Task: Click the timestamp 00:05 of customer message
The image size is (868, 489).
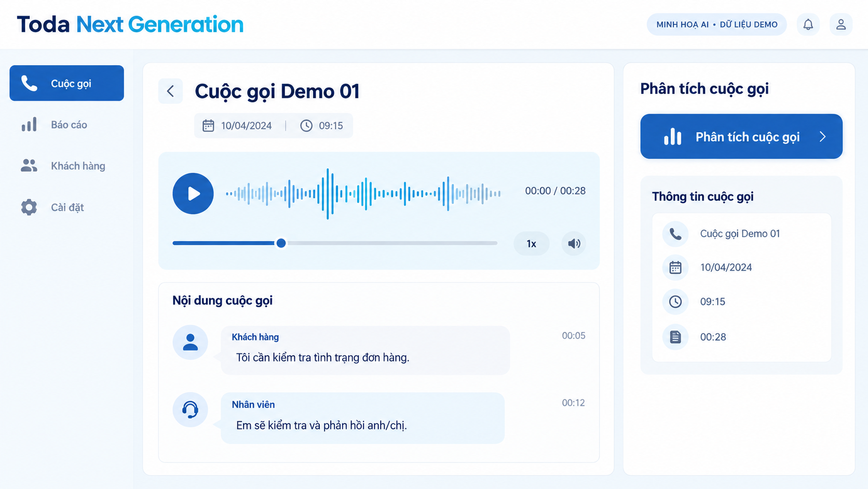Action: point(573,336)
